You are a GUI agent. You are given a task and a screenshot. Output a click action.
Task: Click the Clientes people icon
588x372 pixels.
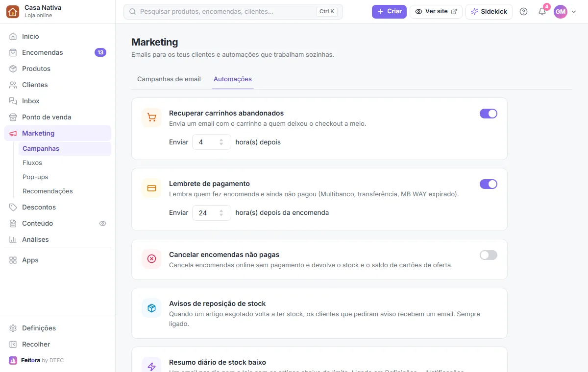tap(13, 85)
